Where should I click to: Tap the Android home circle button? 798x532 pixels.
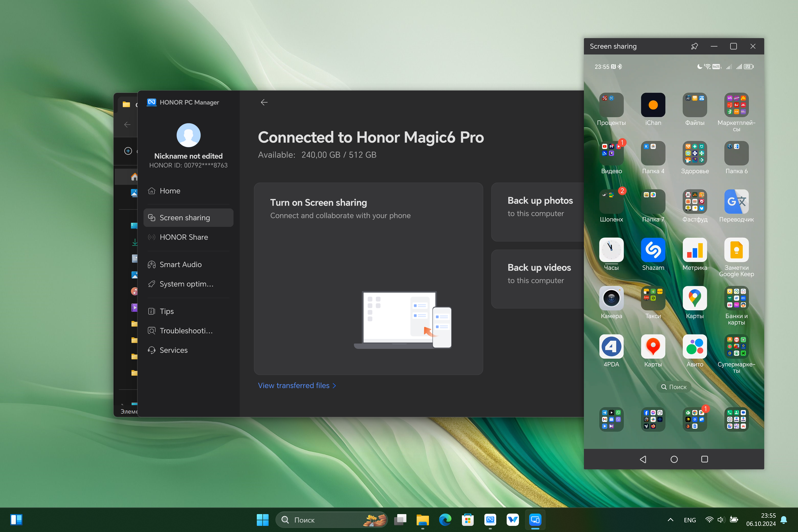point(674,459)
